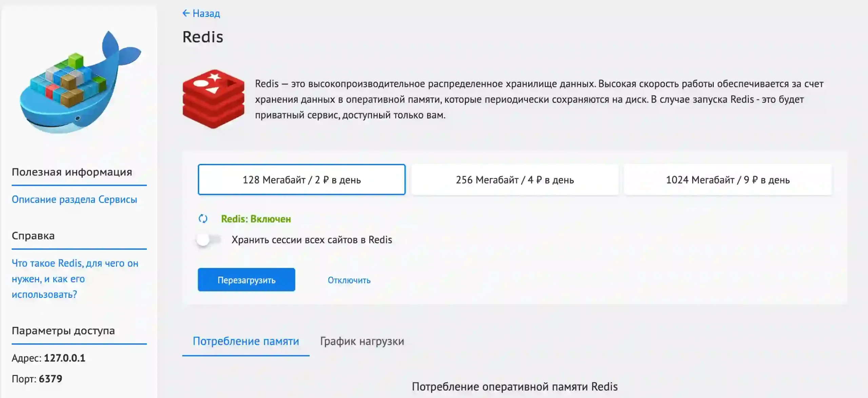Click the Справка section heading

click(33, 235)
